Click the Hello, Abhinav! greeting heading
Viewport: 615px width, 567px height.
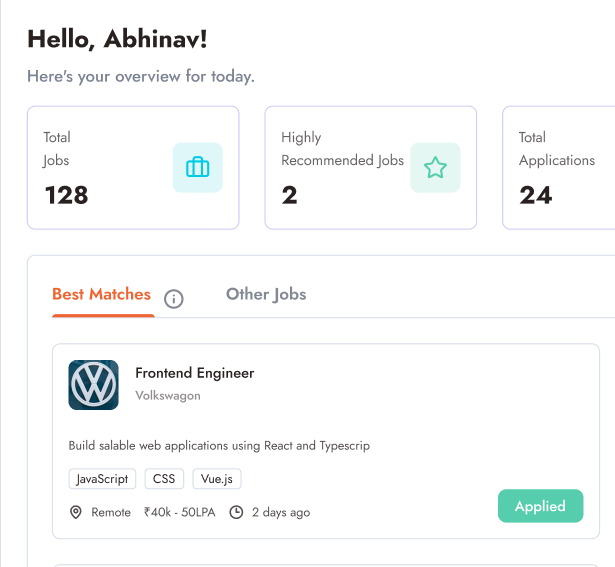coord(117,39)
